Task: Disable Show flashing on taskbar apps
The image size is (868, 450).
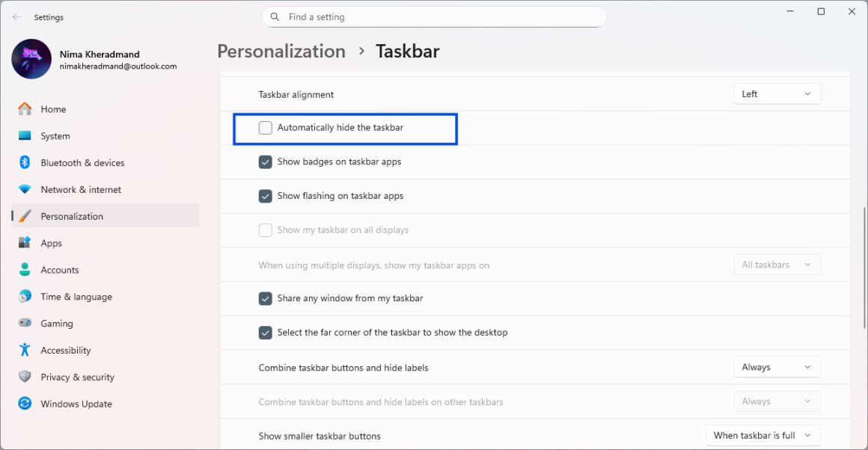Action: [266, 196]
